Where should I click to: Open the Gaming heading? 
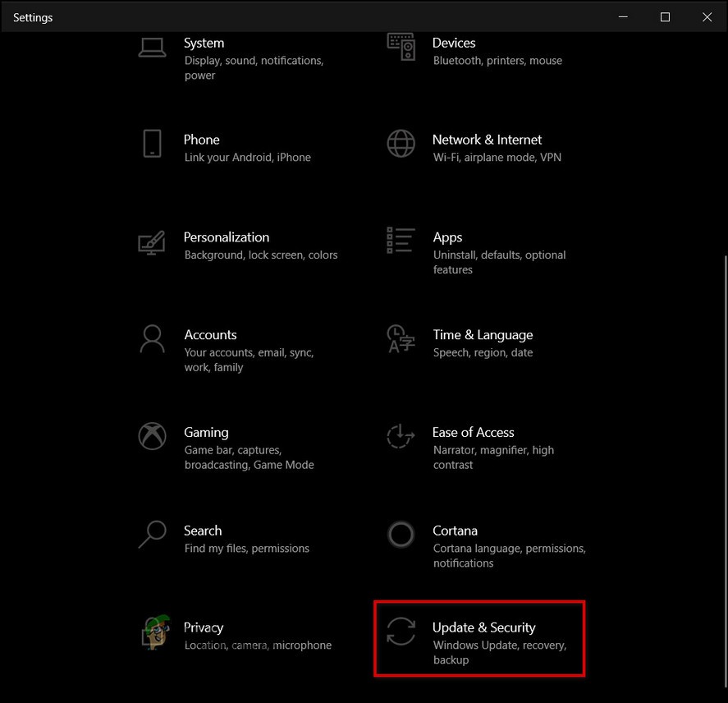click(x=206, y=433)
